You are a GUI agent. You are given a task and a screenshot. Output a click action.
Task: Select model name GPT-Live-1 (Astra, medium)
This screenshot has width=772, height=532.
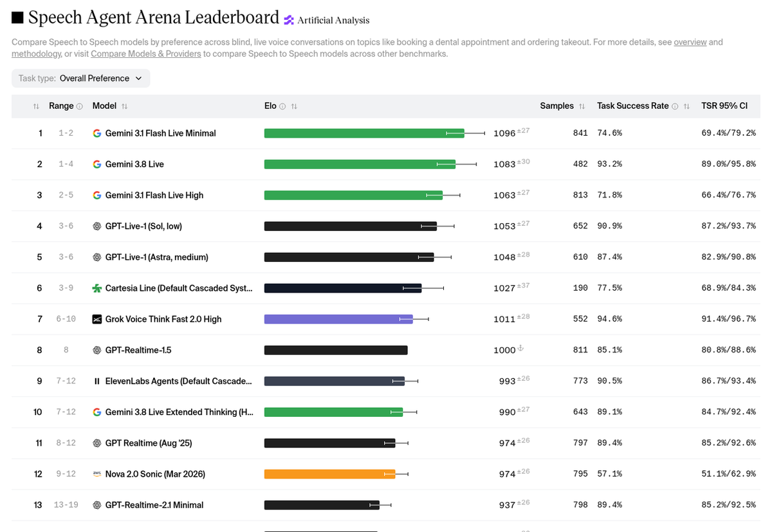coord(156,257)
